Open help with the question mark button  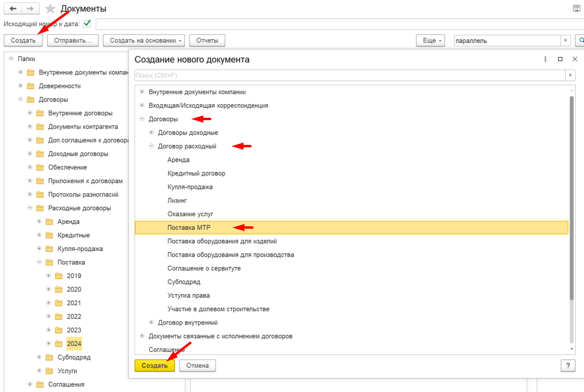[x=568, y=365]
